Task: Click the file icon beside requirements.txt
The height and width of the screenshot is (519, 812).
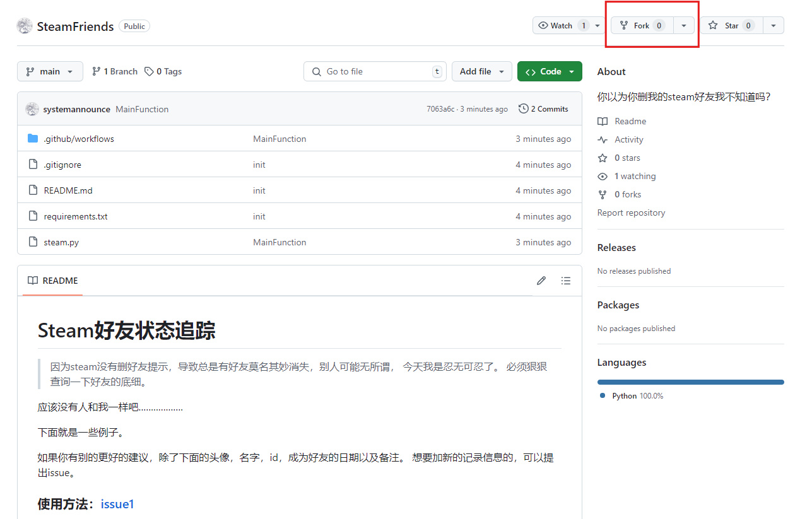Action: point(33,216)
